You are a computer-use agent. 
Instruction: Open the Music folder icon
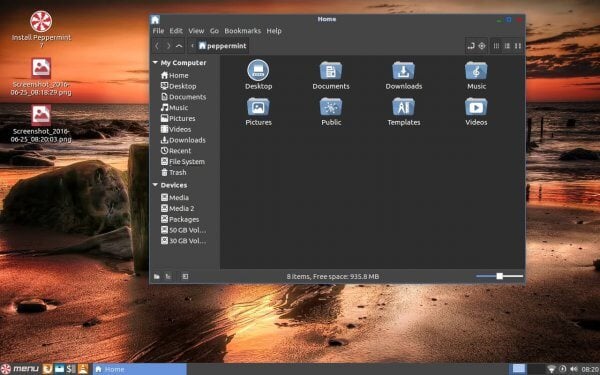[476, 75]
